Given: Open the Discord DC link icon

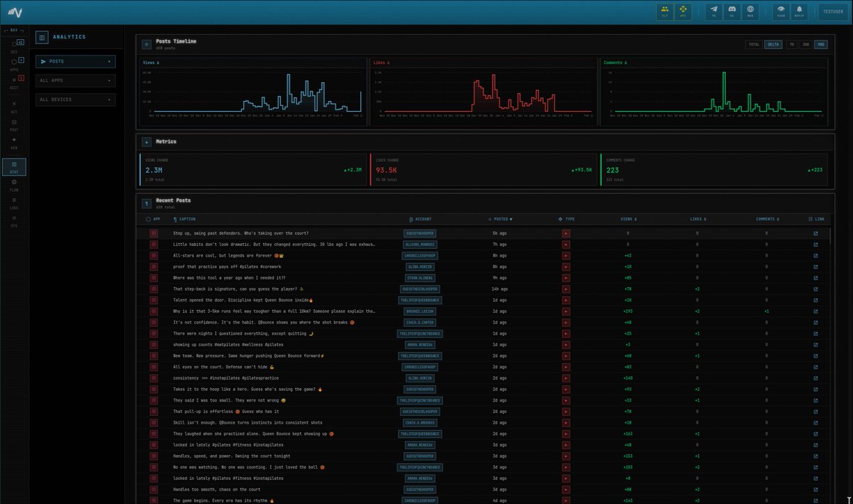Looking at the screenshot, I should [731, 11].
